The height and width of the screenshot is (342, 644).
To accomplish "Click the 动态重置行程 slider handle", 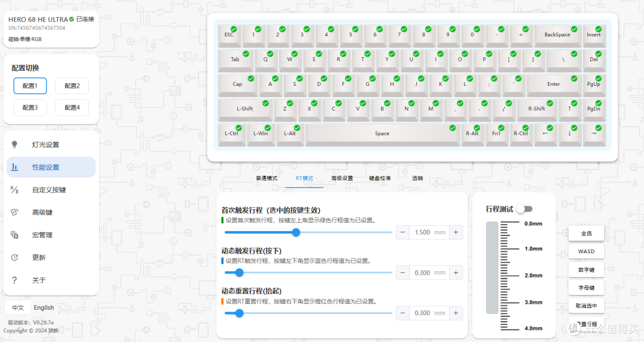I will 240,313.
